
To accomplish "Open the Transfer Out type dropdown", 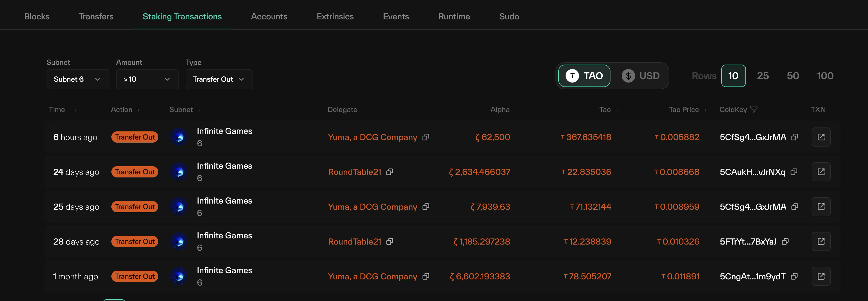I will pyautogui.click(x=219, y=79).
